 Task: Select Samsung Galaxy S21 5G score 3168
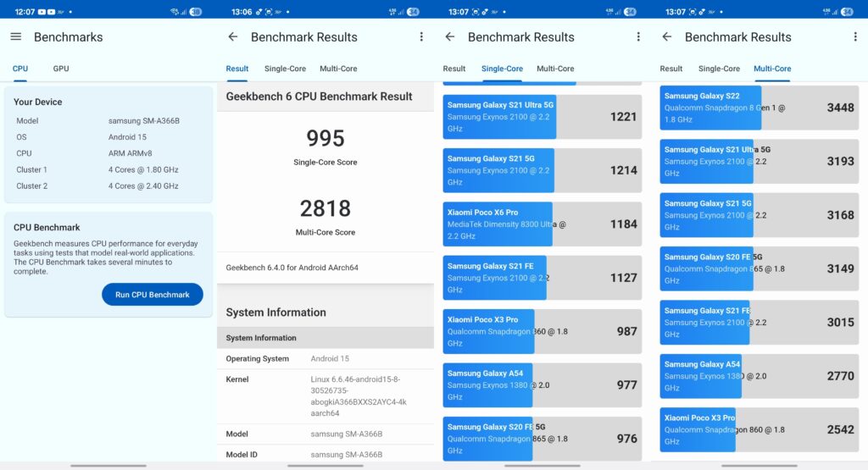coord(759,215)
